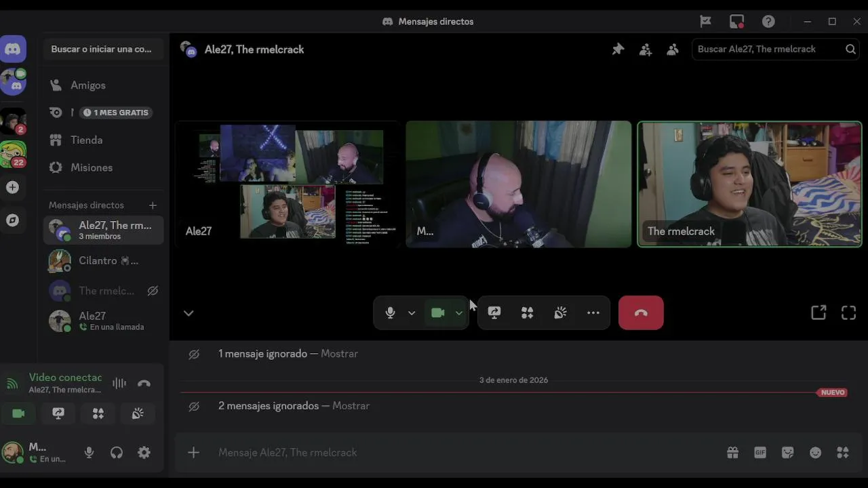Show the 2 mensajes ignorados

[351, 406]
